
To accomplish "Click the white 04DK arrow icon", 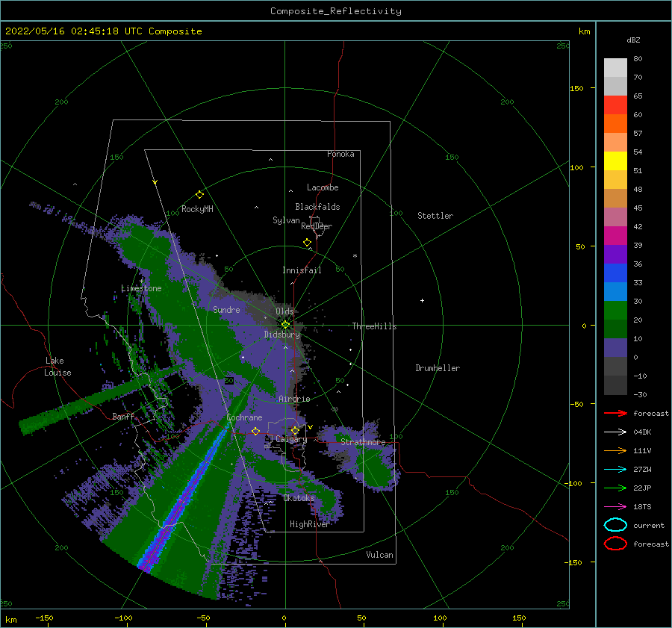I will pos(615,432).
